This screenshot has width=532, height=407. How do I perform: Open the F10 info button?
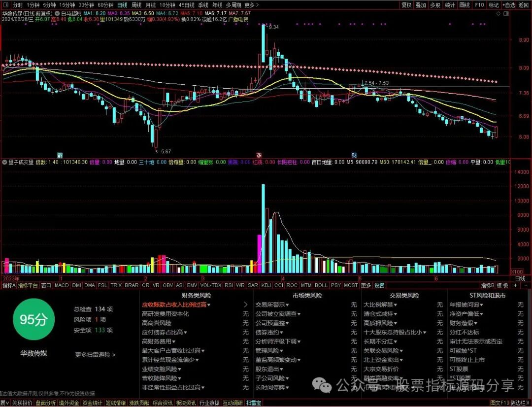pos(479,5)
